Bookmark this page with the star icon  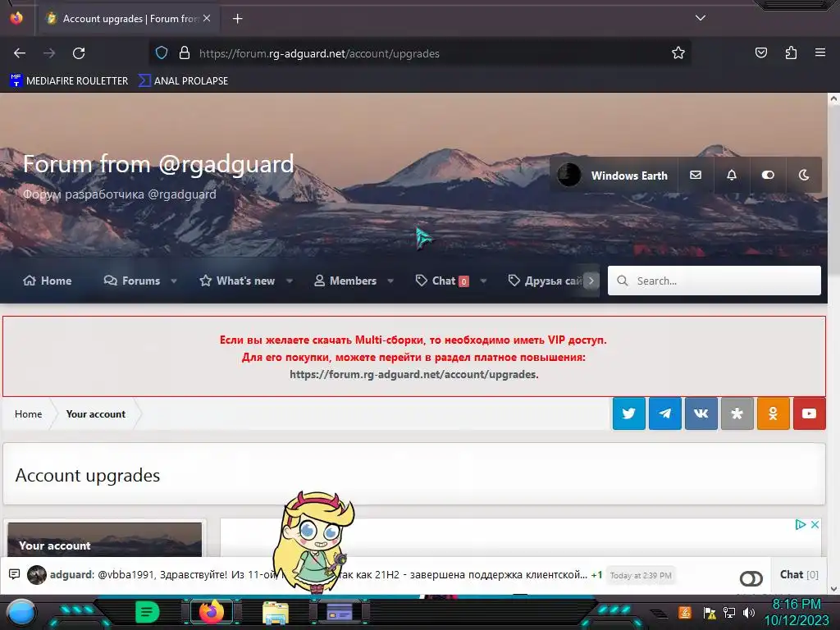(x=678, y=52)
